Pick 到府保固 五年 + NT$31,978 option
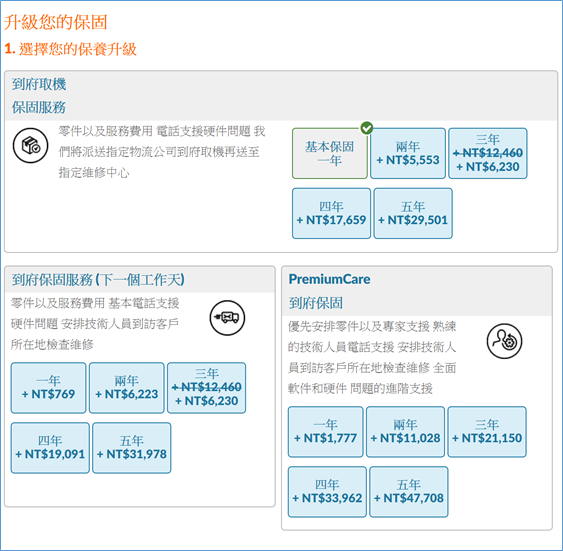The height and width of the screenshot is (551, 563). tap(132, 448)
